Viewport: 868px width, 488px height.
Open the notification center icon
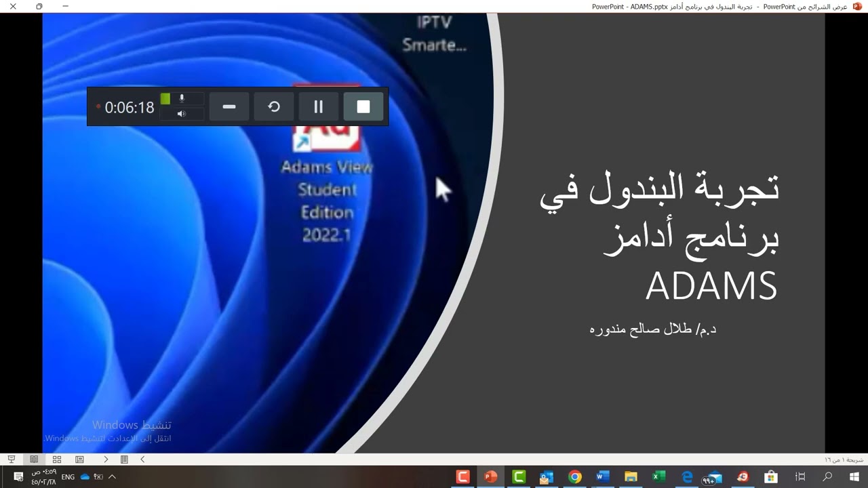click(x=18, y=477)
